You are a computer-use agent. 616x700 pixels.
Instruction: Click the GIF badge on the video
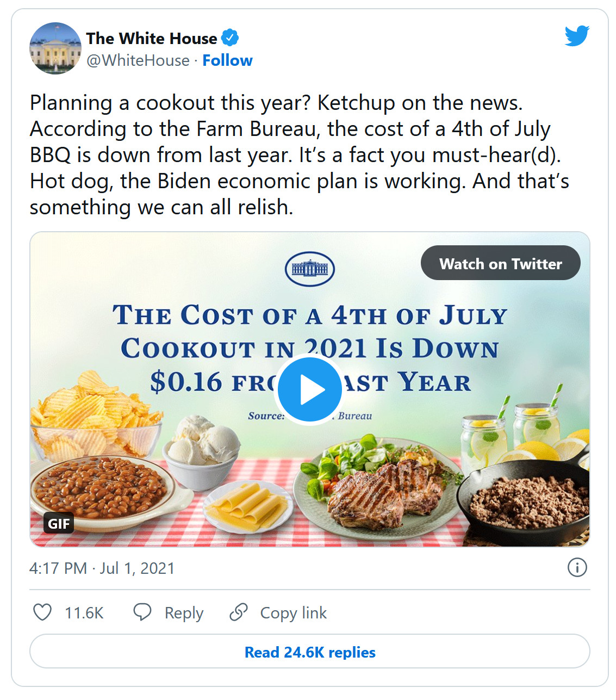pos(59,523)
